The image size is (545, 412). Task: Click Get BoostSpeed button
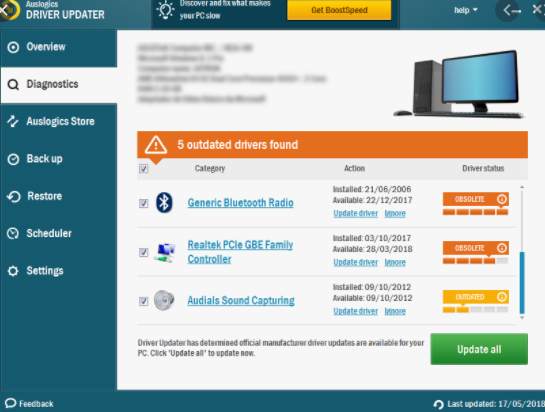pyautogui.click(x=339, y=10)
